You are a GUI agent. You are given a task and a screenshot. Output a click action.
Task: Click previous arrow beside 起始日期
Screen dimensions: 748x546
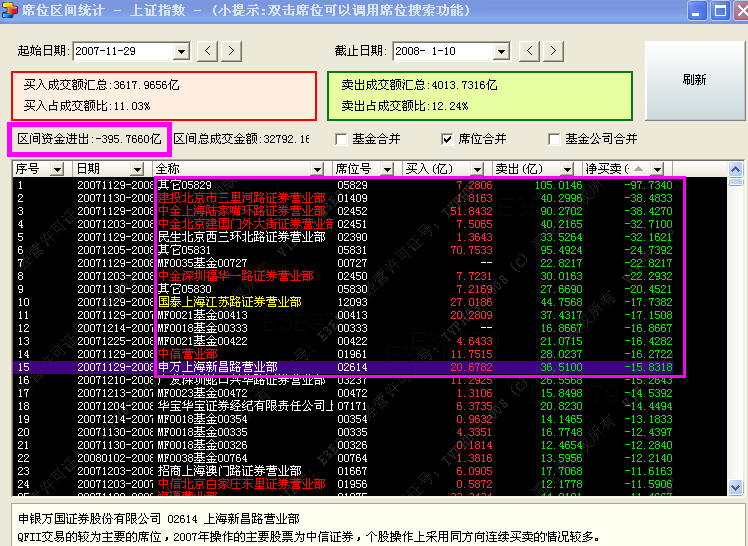tap(208, 50)
